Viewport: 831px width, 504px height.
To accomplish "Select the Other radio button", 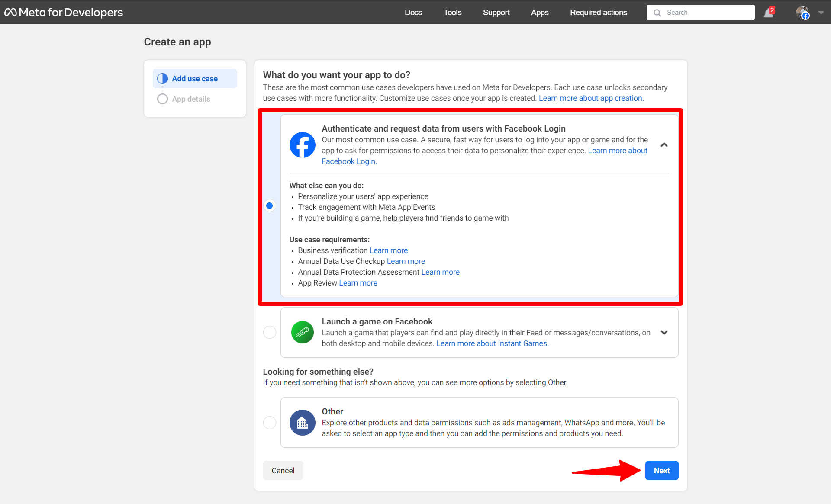I will click(269, 423).
